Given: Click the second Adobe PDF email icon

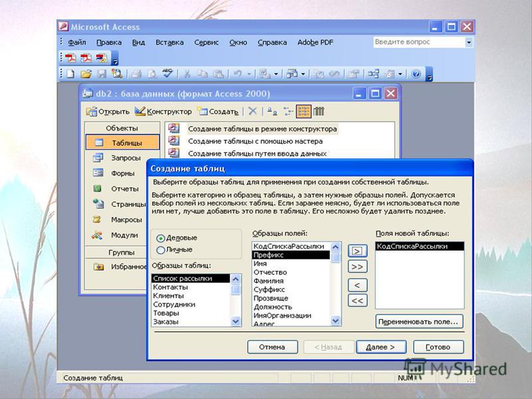Looking at the screenshot, I should 86,58.
